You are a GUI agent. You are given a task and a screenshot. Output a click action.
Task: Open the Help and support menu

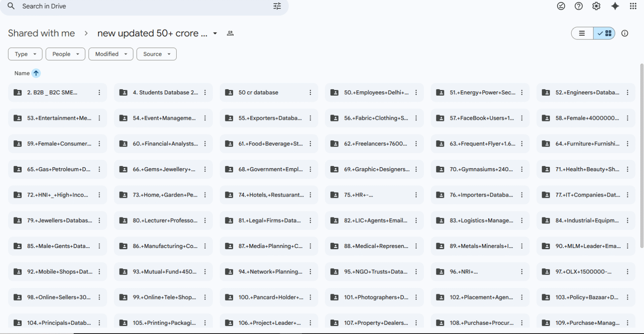(x=578, y=6)
